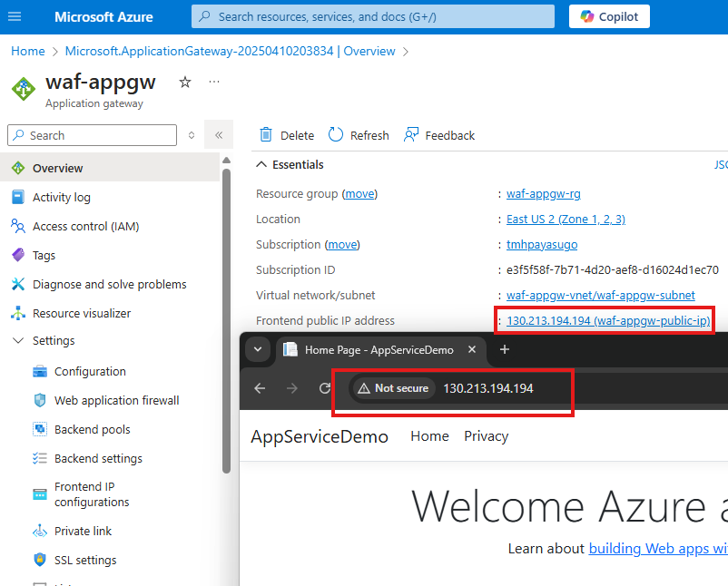The width and height of the screenshot is (728, 586).
Task: Click Home in AppServiceDemo navbar
Action: (x=429, y=436)
